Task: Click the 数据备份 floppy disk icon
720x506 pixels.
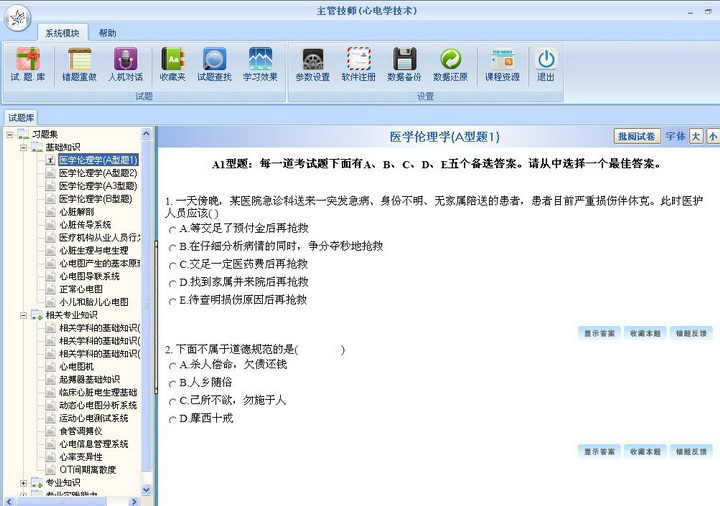Action: point(404,64)
